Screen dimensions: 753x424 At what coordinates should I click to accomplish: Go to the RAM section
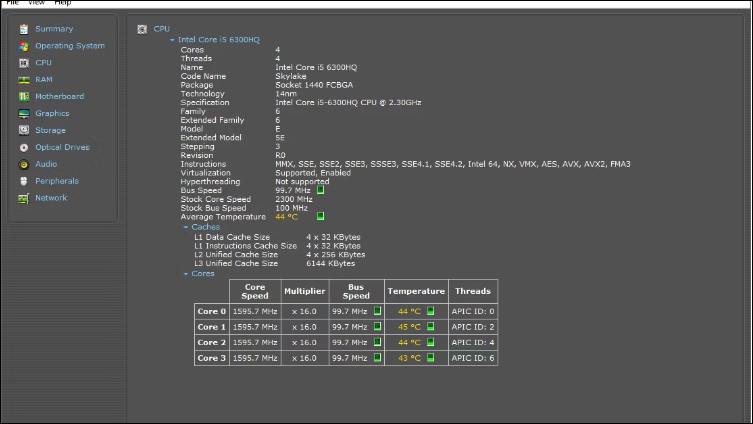[x=44, y=79]
